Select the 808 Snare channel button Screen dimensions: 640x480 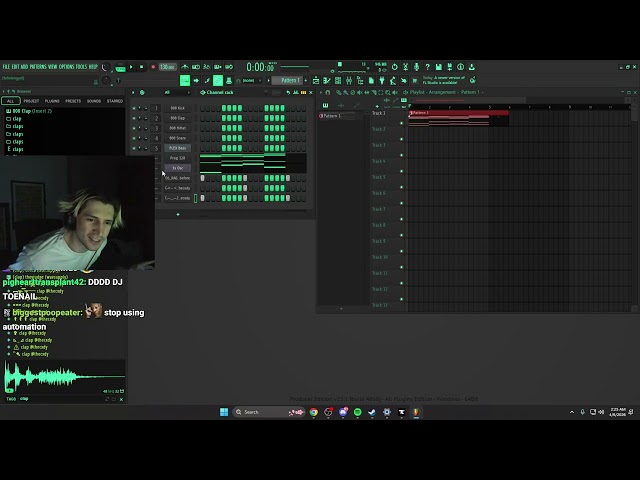(178, 138)
